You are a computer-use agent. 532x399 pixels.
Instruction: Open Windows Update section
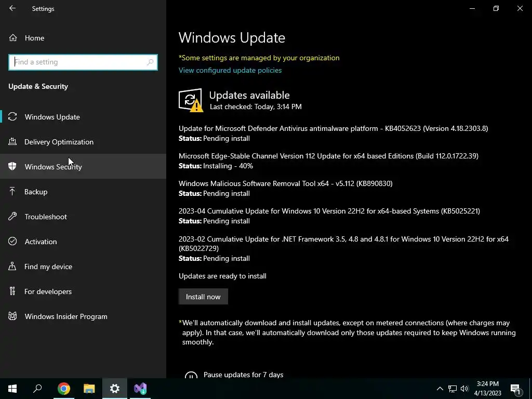(83, 117)
